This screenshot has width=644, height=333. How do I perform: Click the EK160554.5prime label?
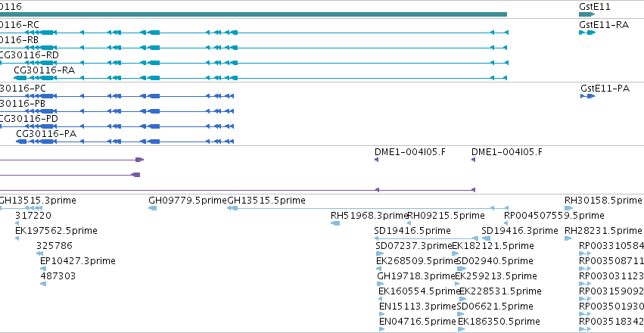[419, 291]
